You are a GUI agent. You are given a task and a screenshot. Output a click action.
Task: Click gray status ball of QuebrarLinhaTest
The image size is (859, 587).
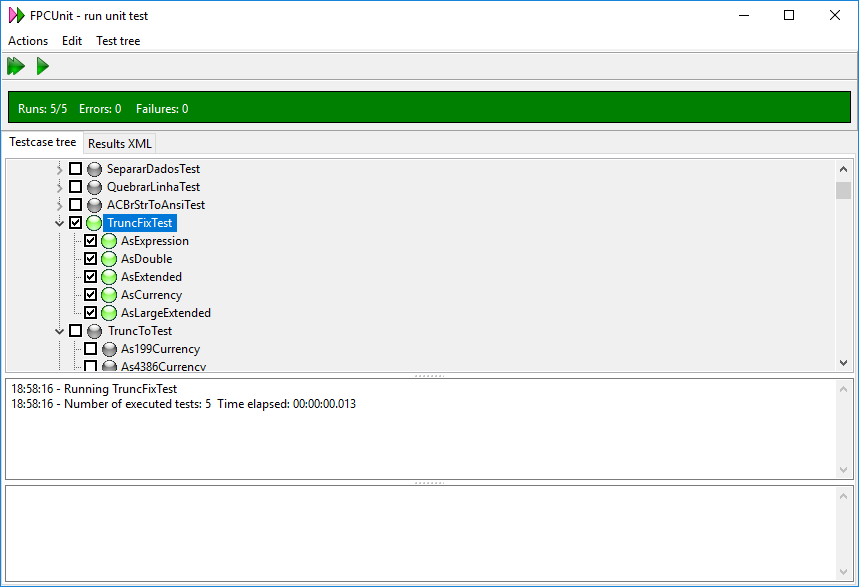click(94, 187)
